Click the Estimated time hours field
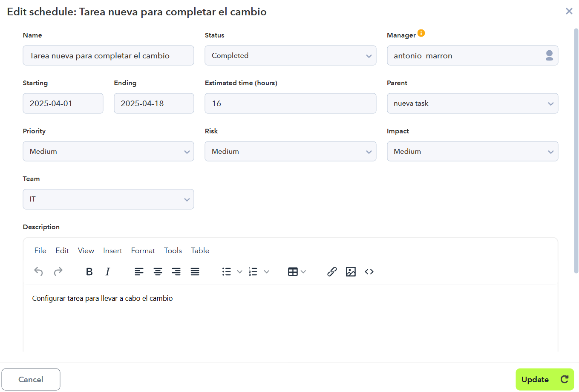 pyautogui.click(x=290, y=104)
